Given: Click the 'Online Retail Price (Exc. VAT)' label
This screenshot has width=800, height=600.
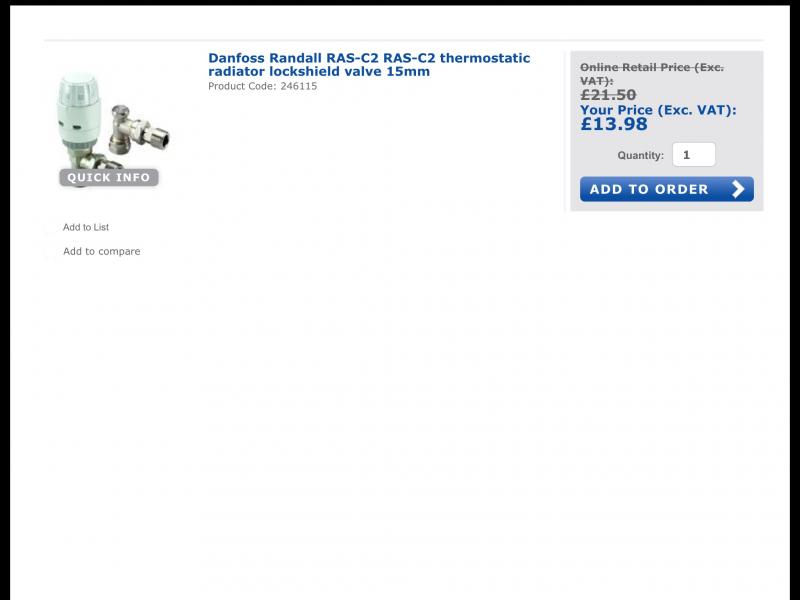Looking at the screenshot, I should [x=652, y=74].
